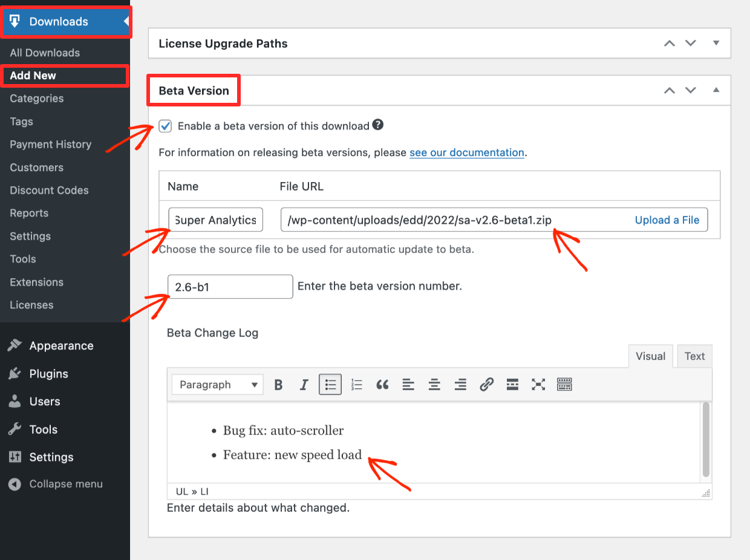Click the Downloads menu icon

point(15,22)
